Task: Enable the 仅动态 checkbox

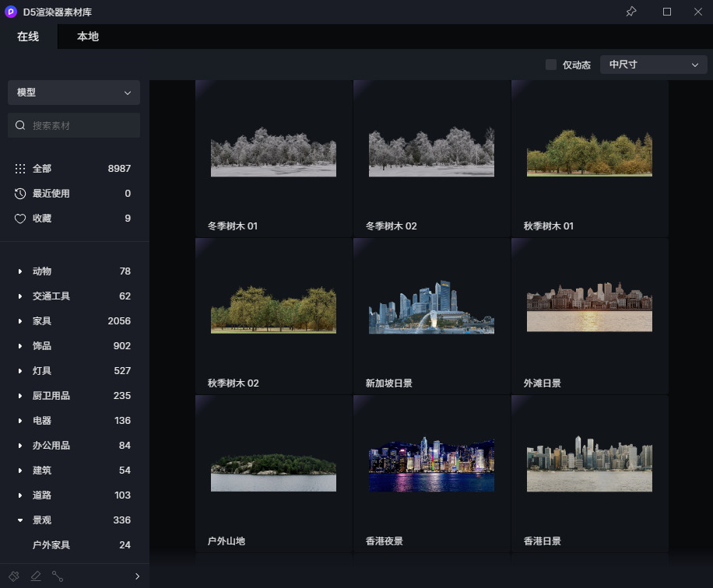Action: (551, 65)
